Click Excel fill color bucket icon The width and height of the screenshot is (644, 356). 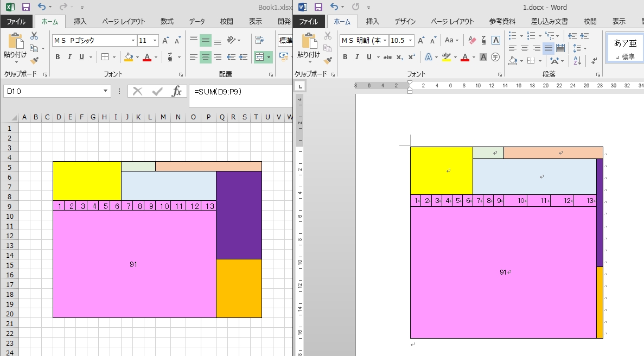(x=129, y=57)
